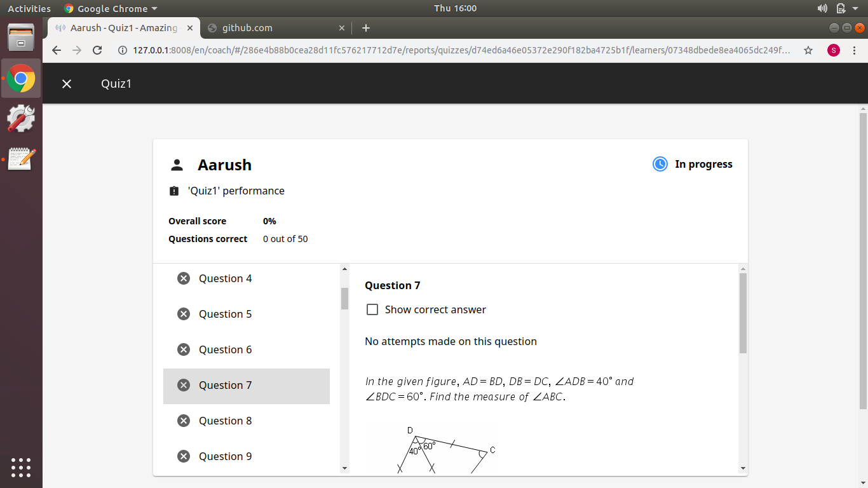
Task: Click the question panel scroll down arrow
Action: [x=743, y=468]
